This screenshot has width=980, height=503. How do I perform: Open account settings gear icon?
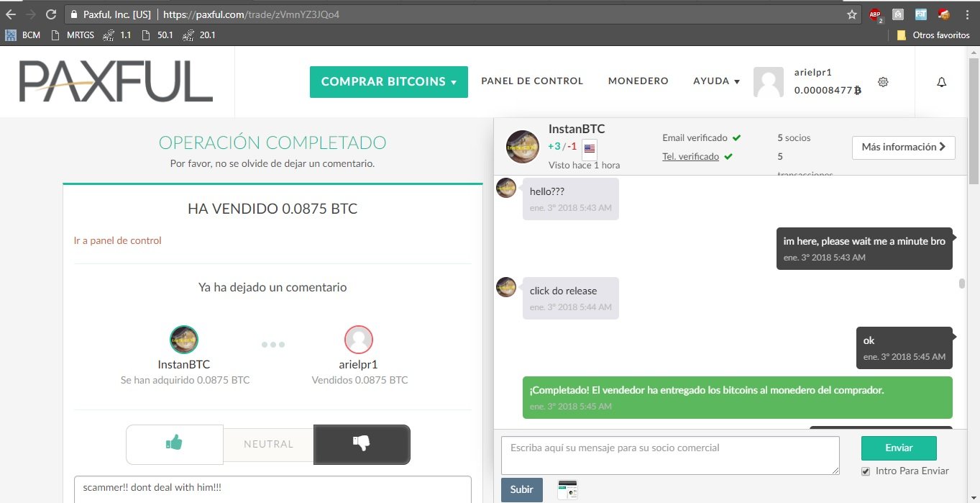883,82
